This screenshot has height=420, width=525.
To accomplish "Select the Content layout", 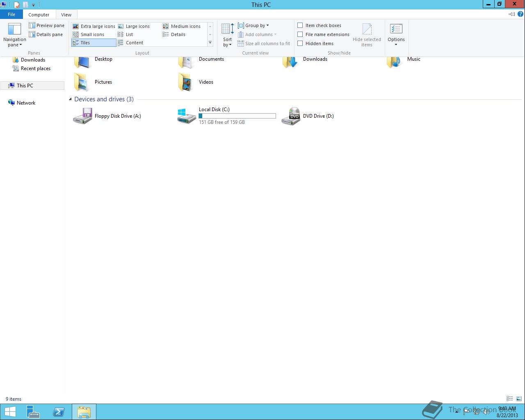I will (130, 43).
